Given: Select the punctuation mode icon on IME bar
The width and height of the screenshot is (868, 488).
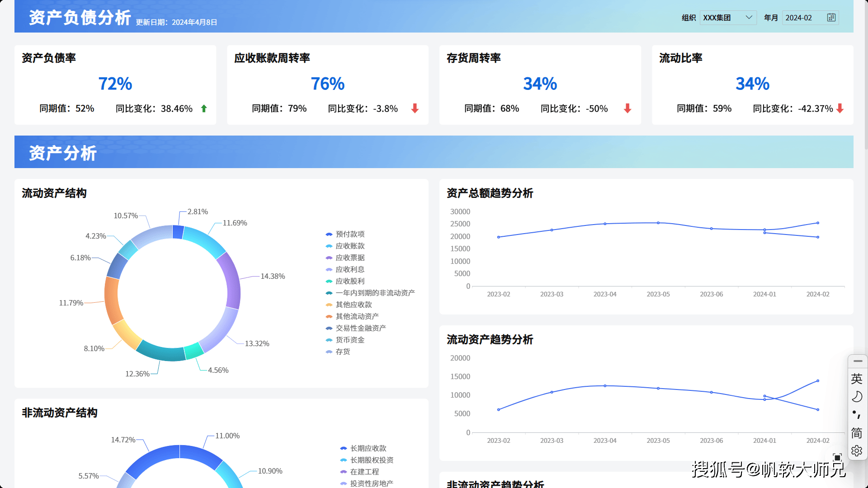Looking at the screenshot, I should [x=857, y=414].
